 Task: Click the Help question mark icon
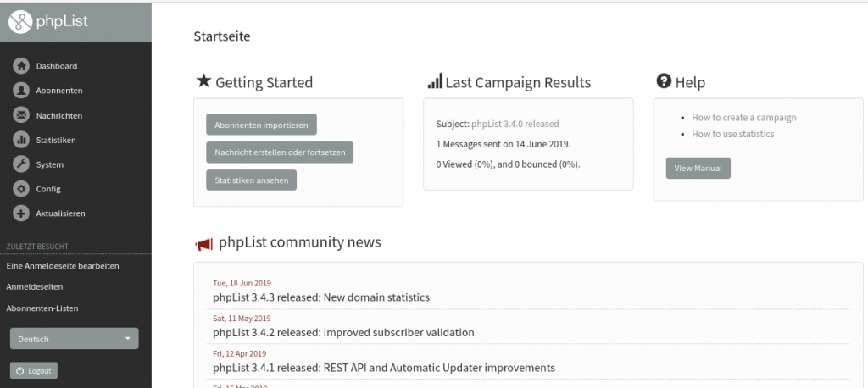click(664, 80)
